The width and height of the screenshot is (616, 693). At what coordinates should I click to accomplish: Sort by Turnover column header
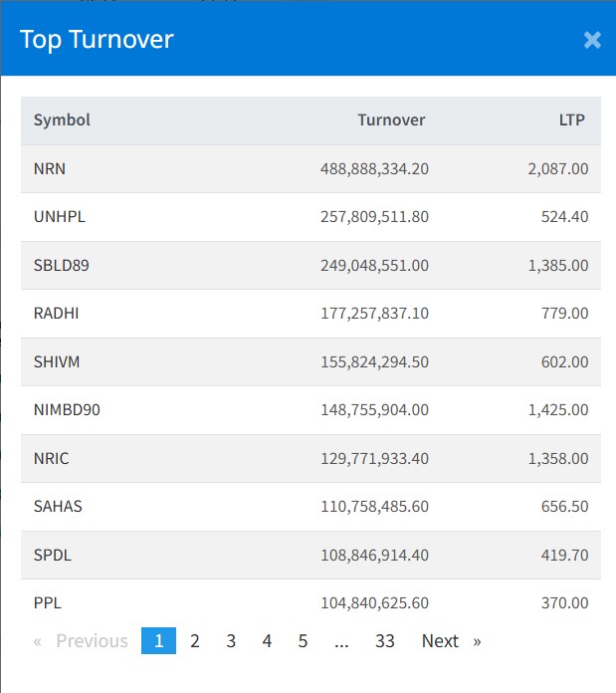click(391, 120)
